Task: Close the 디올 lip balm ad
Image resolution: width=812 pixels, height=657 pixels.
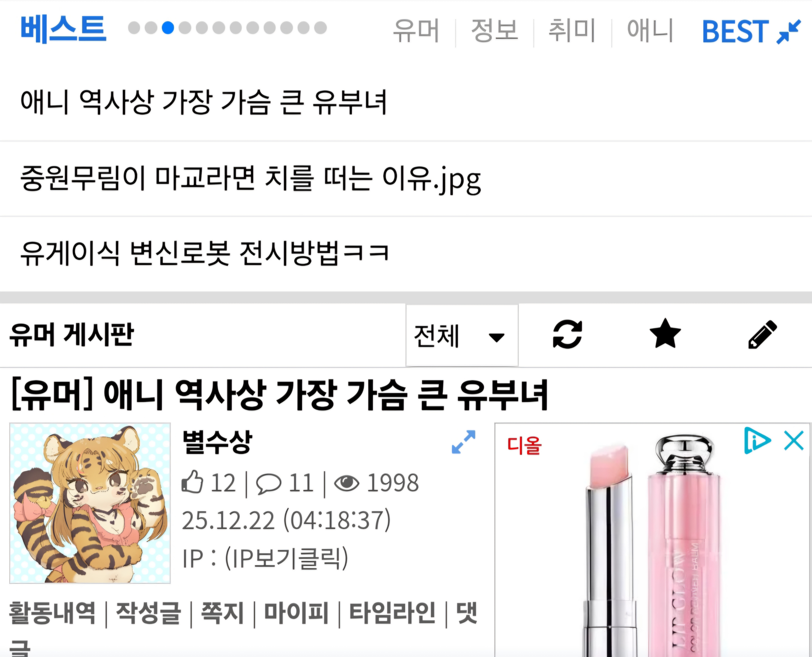Action: (794, 440)
